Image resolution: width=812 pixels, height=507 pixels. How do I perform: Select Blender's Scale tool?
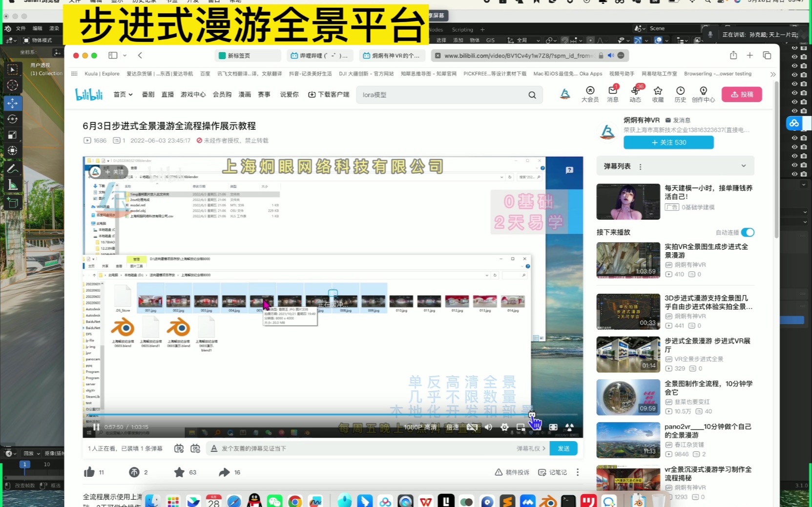tap(13, 135)
